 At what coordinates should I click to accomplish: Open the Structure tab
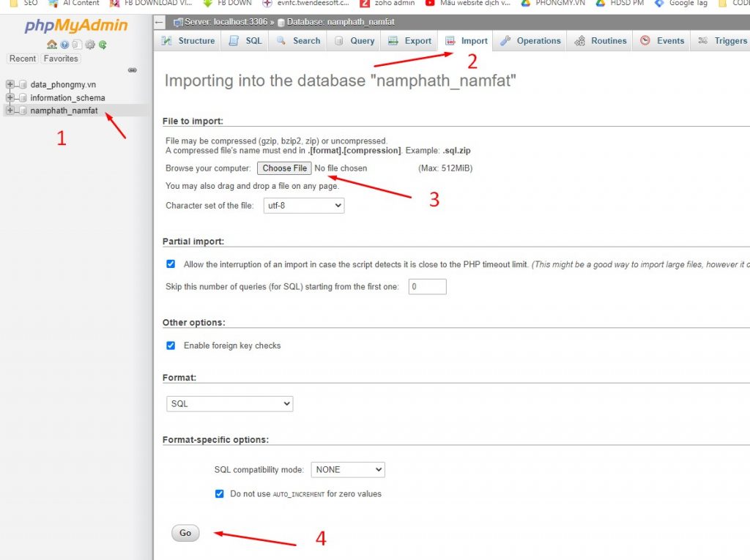pos(188,41)
